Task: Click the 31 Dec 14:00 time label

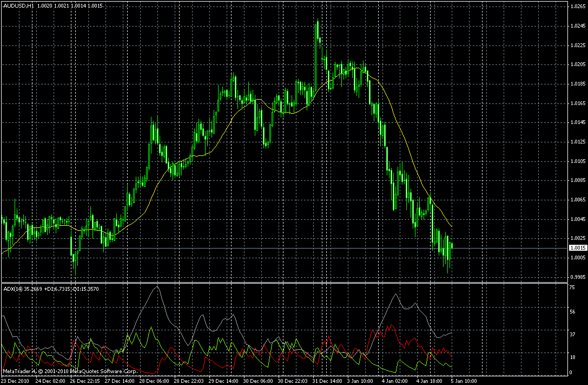Action: click(x=327, y=381)
